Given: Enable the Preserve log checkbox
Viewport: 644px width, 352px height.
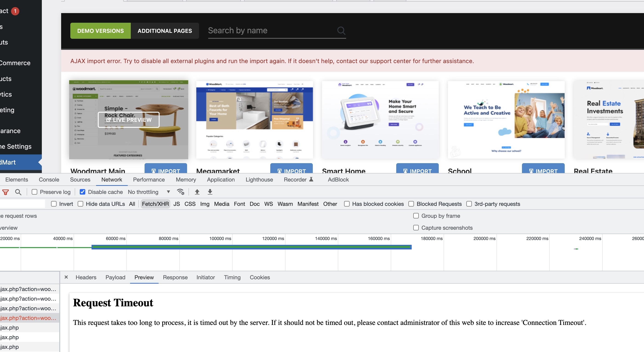Looking at the screenshot, I should pyautogui.click(x=34, y=192).
